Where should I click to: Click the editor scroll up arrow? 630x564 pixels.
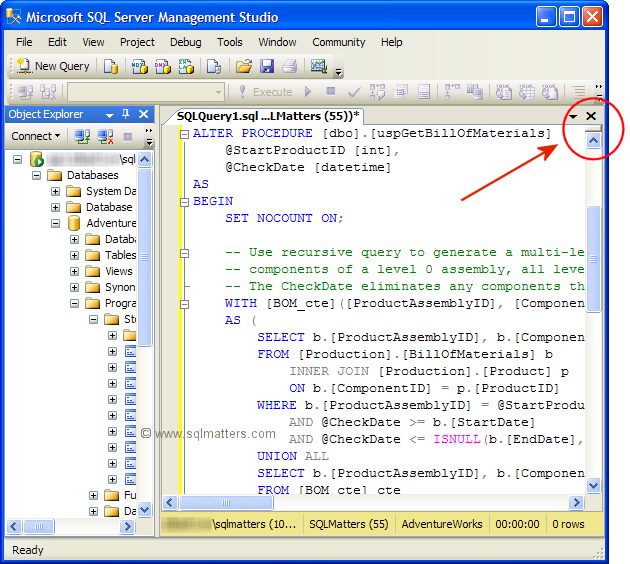593,141
